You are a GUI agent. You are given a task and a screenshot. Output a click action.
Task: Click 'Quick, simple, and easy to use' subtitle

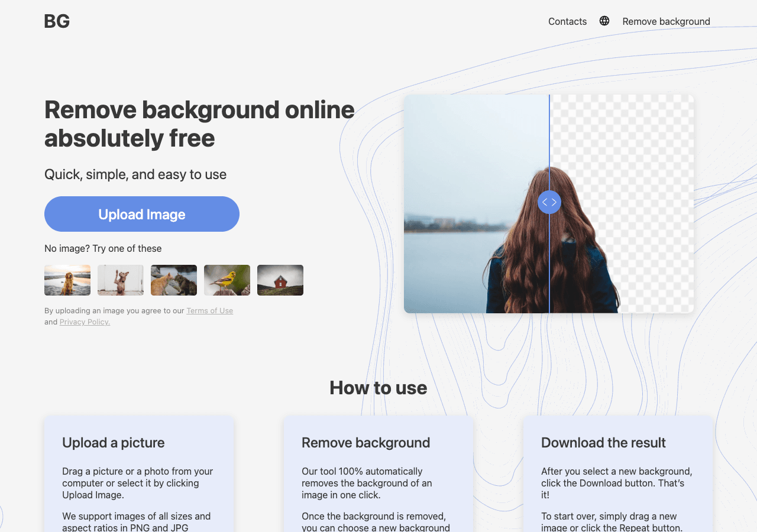[x=135, y=174]
